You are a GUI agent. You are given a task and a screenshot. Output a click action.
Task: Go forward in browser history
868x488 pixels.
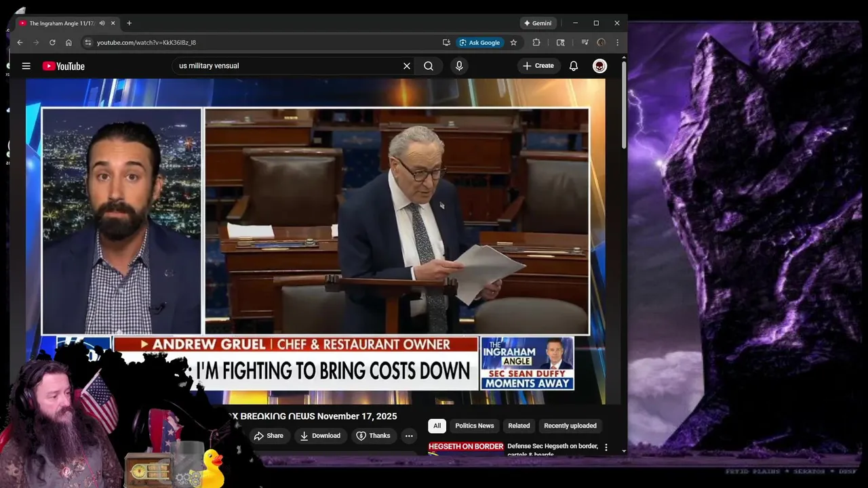[36, 43]
